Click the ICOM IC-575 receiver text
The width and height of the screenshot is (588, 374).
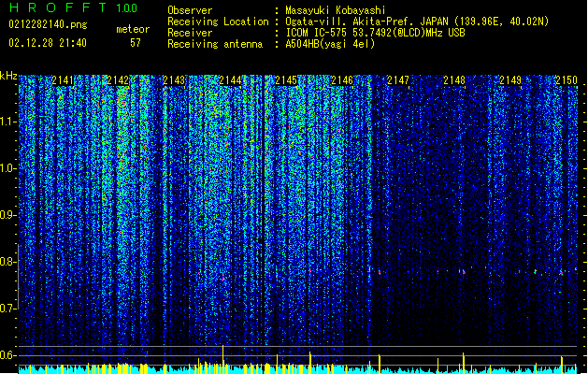pyautogui.click(x=375, y=33)
